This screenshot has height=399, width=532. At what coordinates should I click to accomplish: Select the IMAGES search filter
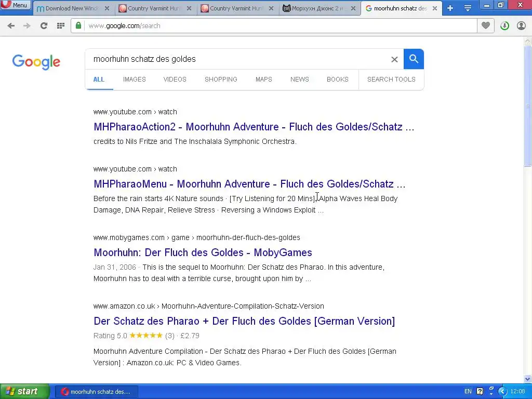(x=135, y=79)
